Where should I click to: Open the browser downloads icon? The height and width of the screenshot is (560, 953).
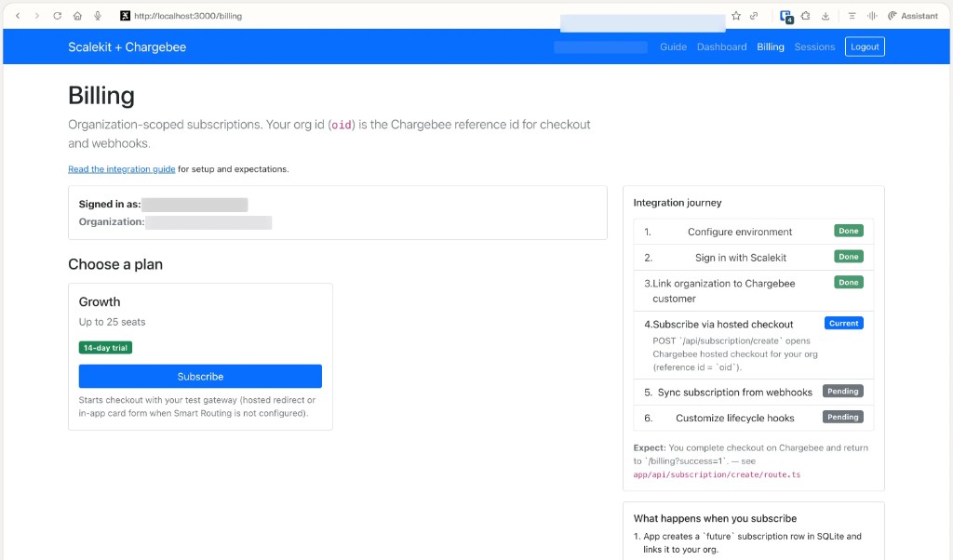[825, 16]
